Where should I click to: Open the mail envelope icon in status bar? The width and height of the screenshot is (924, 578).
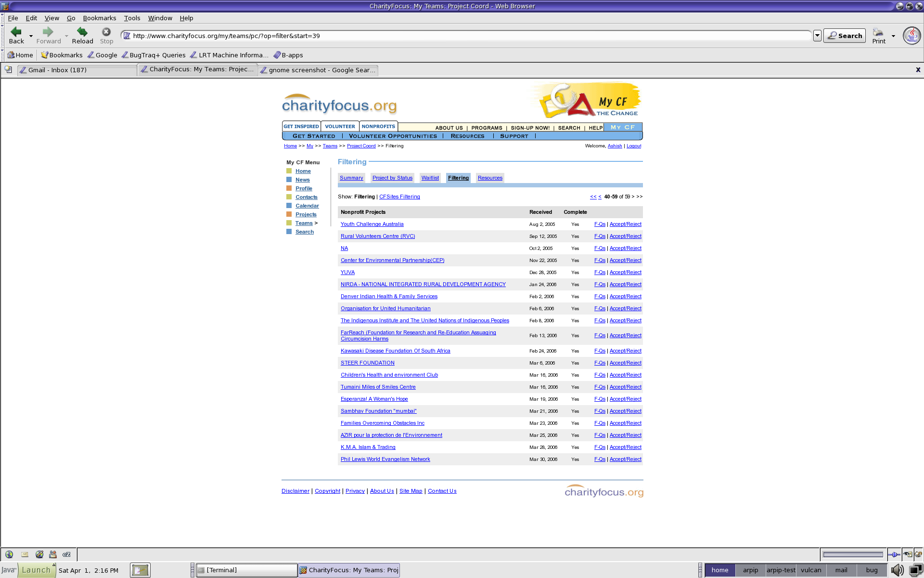click(x=25, y=554)
